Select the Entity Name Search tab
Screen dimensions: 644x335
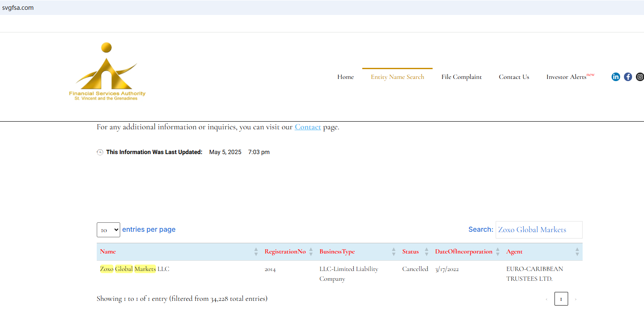(397, 77)
